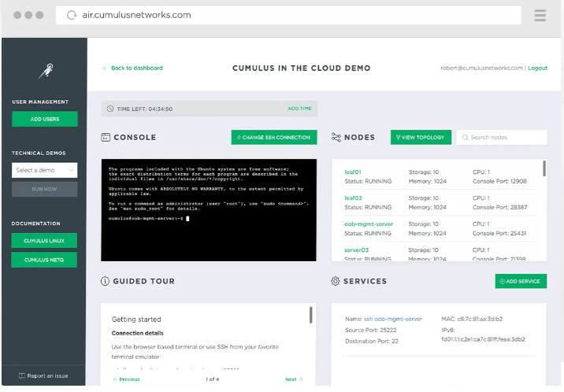564x392 pixels.
Task: Click the Guided Tour info icon
Action: [106, 281]
